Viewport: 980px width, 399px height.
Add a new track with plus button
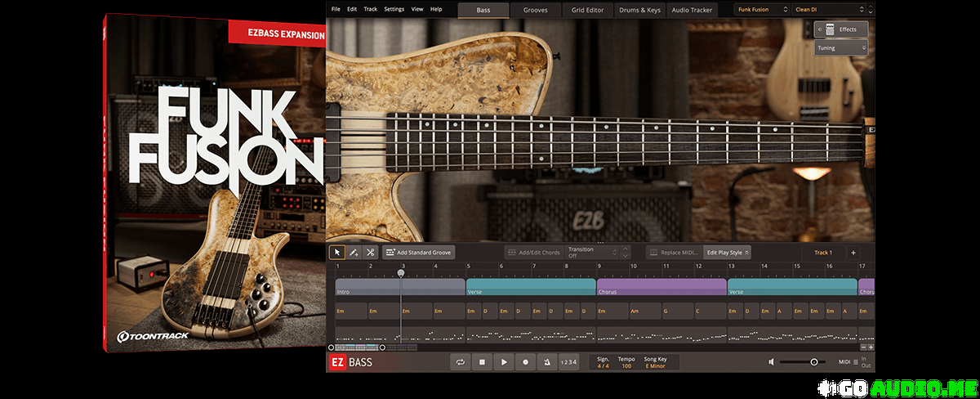click(853, 253)
